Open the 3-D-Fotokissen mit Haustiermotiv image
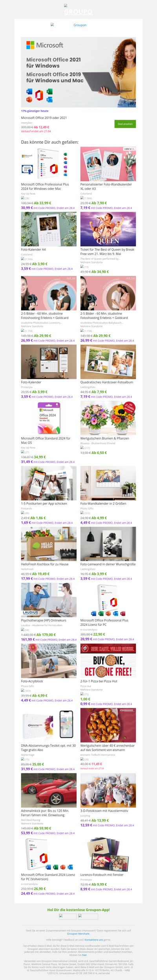This screenshot has height=980, width=157. [x=108, y=790]
